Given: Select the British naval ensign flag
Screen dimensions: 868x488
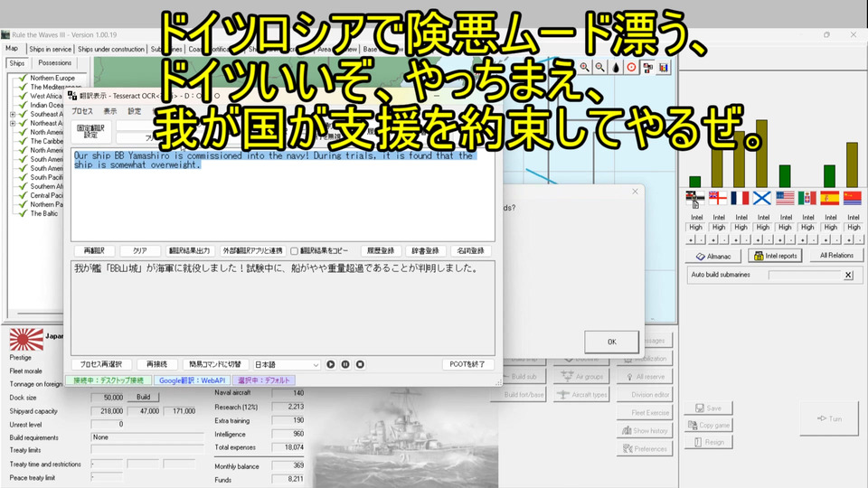Looking at the screenshot, I should pos(717,198).
